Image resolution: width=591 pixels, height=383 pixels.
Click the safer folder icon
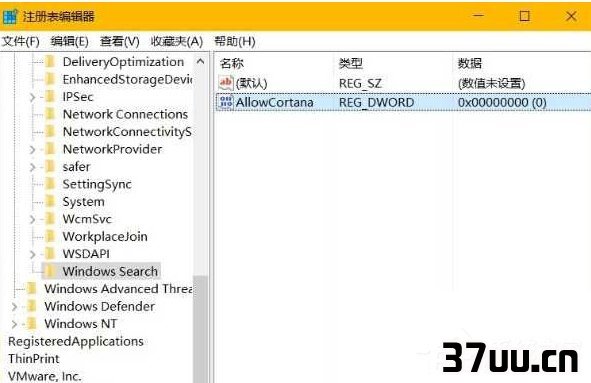[x=50, y=166]
